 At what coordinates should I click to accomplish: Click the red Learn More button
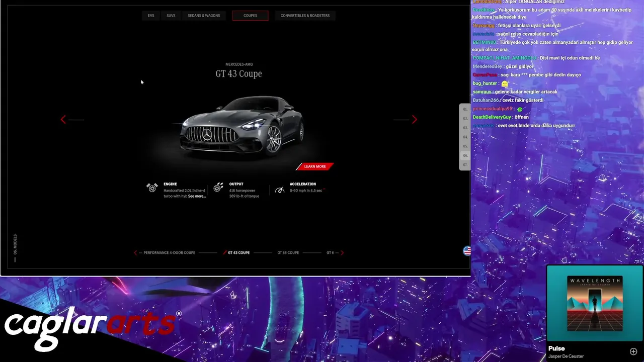point(315,166)
